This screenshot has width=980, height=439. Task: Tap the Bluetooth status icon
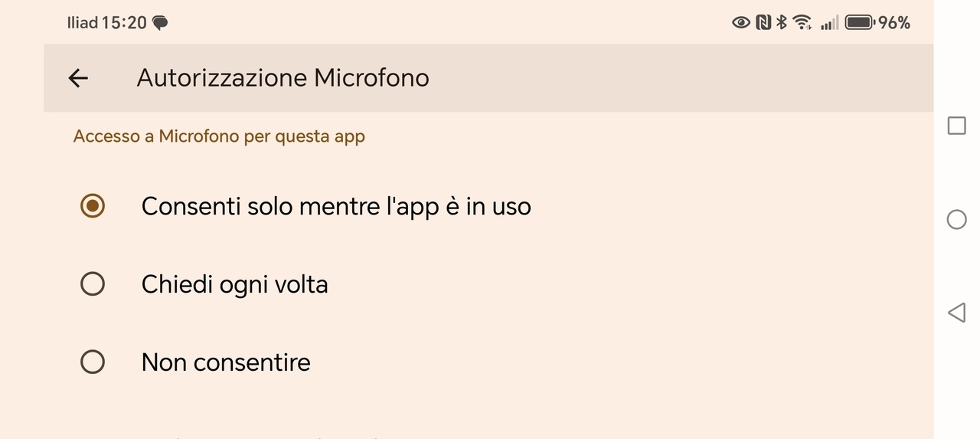tap(782, 22)
